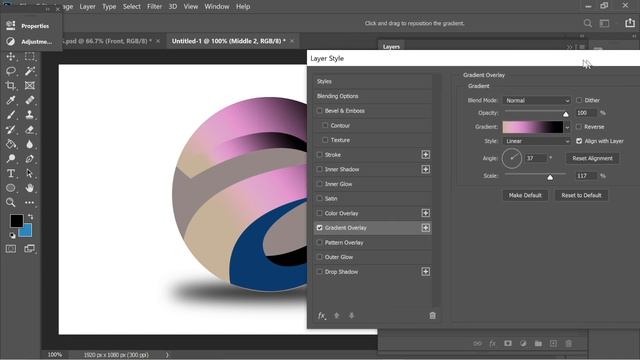The image size is (640, 360).
Task: Select the Pen tool
Action: tap(29, 159)
